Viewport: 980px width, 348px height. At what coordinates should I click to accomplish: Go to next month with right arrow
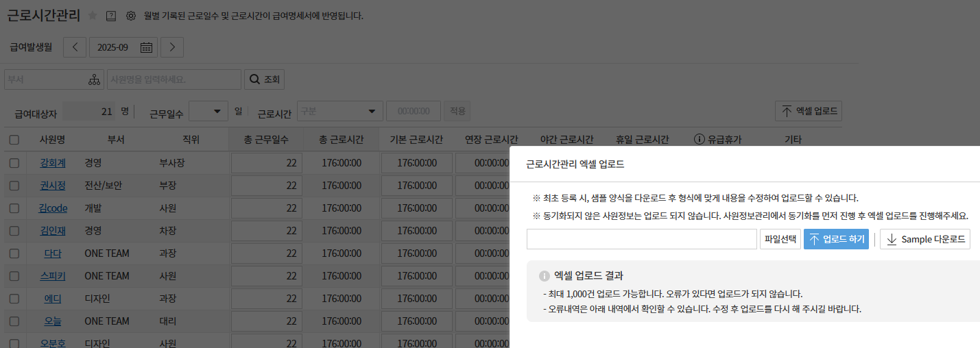pos(172,47)
